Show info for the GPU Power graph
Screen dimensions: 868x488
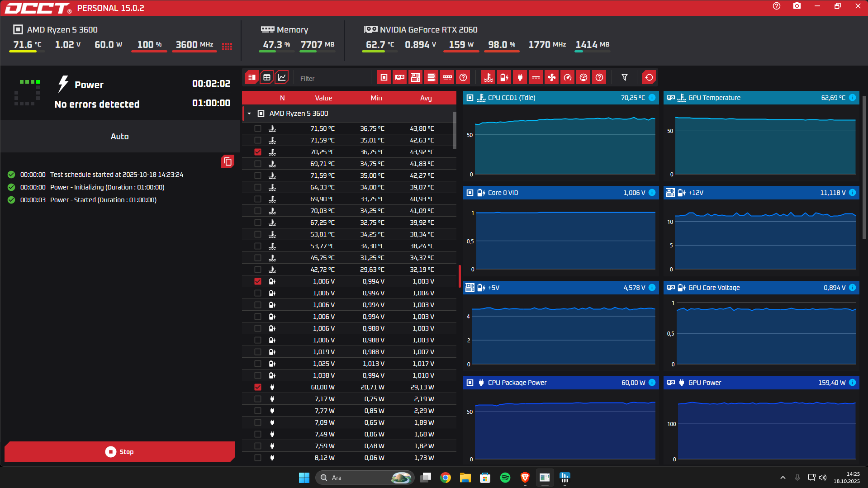click(853, 383)
